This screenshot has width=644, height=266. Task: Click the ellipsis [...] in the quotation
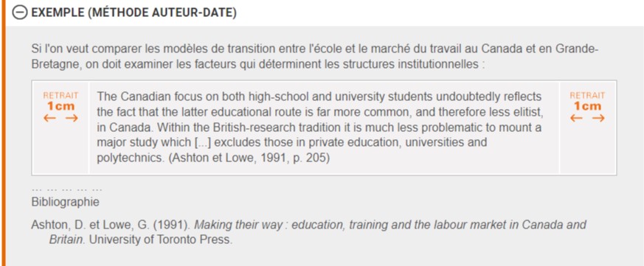[x=203, y=143]
